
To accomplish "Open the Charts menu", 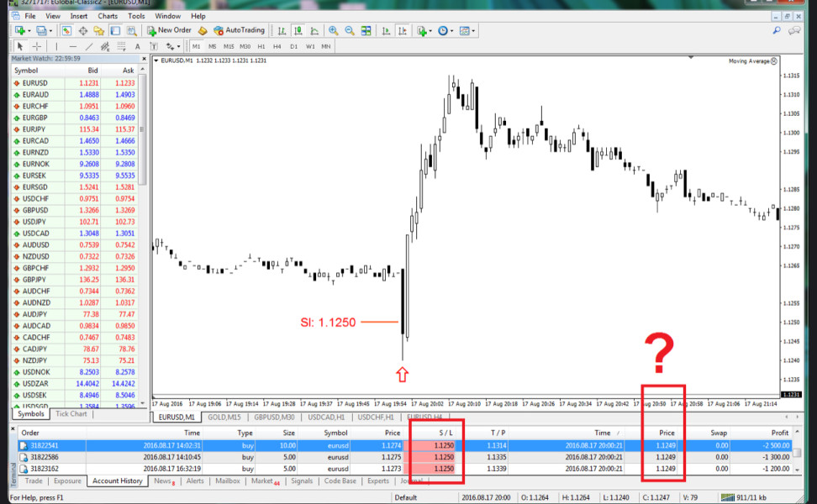I will [108, 16].
